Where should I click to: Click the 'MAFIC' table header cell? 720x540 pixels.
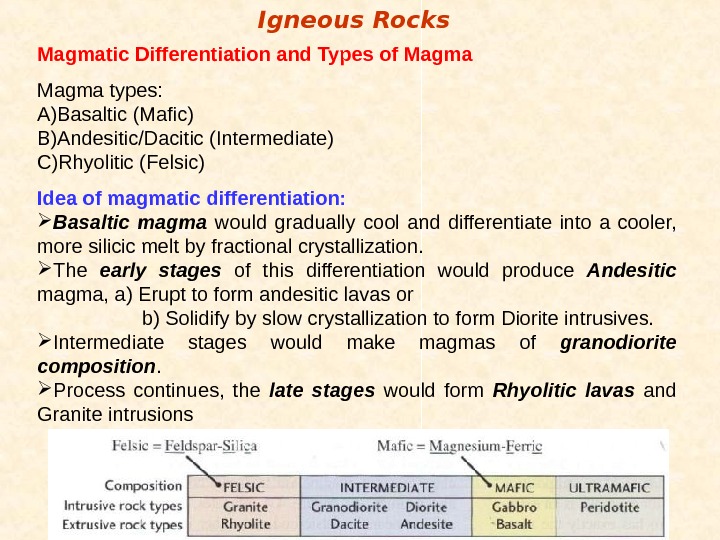[514, 488]
